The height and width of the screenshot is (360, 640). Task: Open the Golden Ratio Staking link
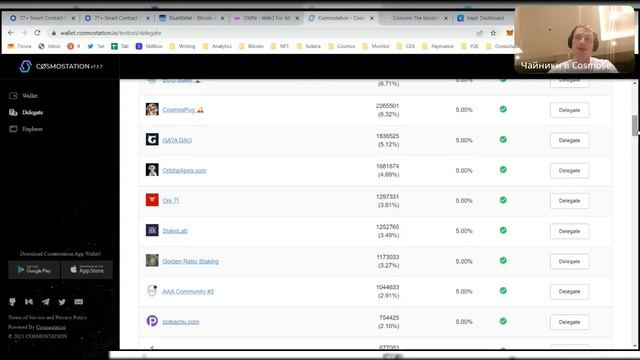[191, 261]
